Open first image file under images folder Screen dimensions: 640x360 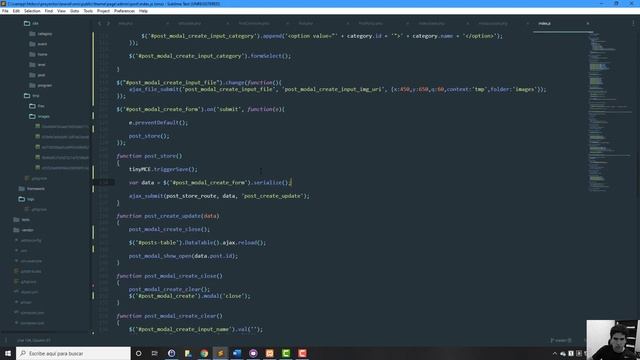click(x=62, y=127)
